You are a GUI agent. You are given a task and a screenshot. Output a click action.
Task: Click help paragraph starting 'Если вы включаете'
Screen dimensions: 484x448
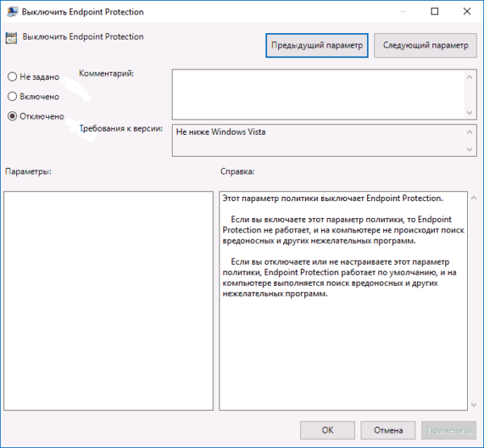344,230
